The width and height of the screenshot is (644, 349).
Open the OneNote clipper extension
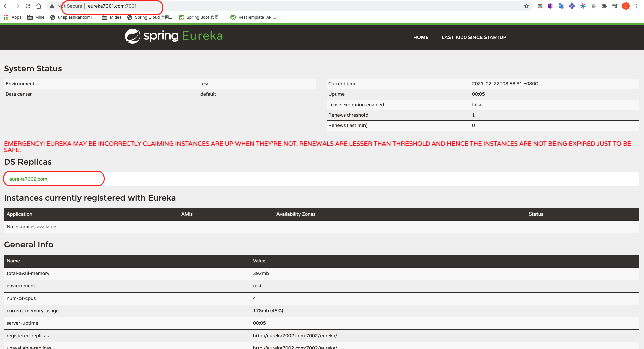(550, 6)
